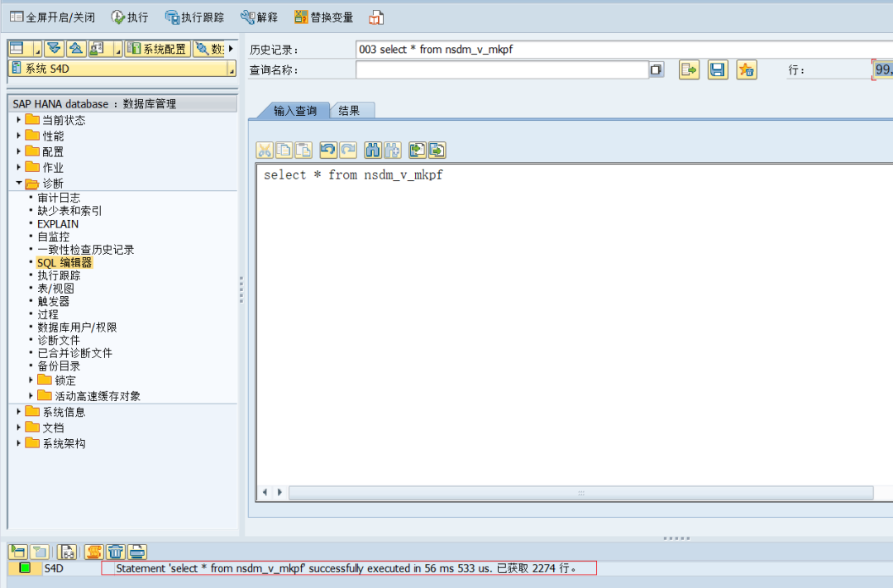Viewport: 893px width, 588px height.
Task: Open 一致性检查历史记录 entry
Action: click(x=85, y=250)
